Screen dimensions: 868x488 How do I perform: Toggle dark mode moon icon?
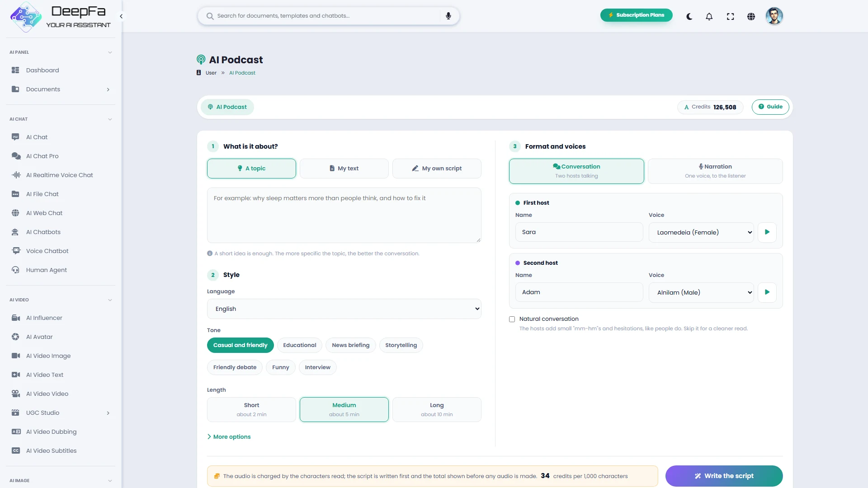coord(689,17)
